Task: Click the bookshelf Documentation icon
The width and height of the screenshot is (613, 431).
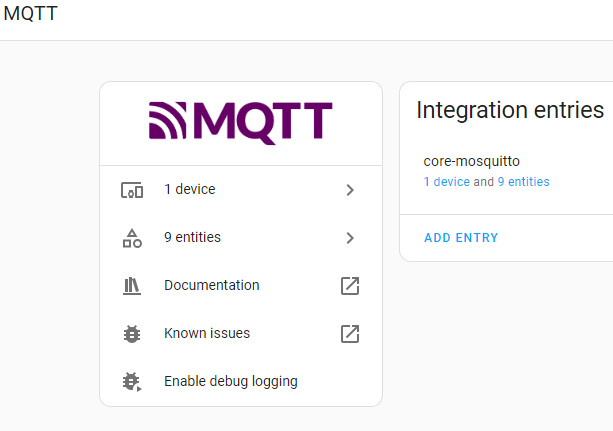Action: coord(132,286)
